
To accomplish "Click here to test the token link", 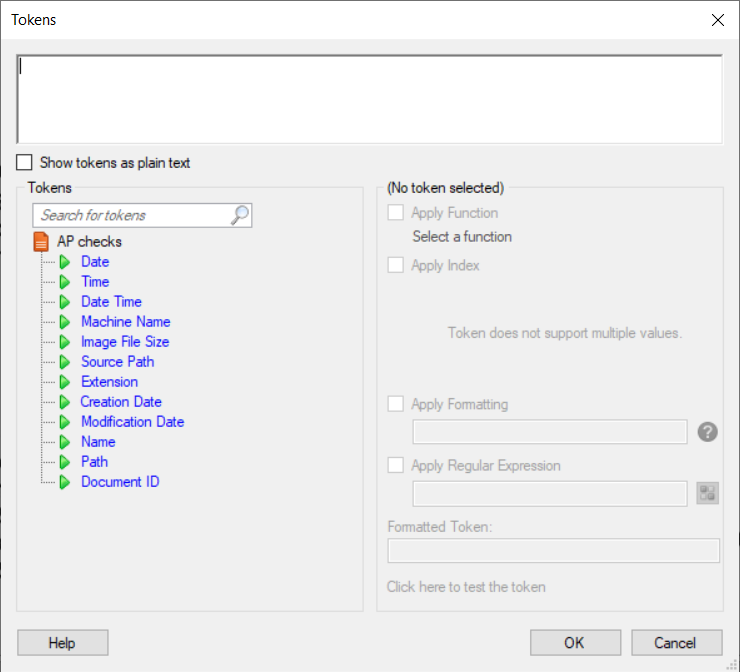I will [466, 587].
